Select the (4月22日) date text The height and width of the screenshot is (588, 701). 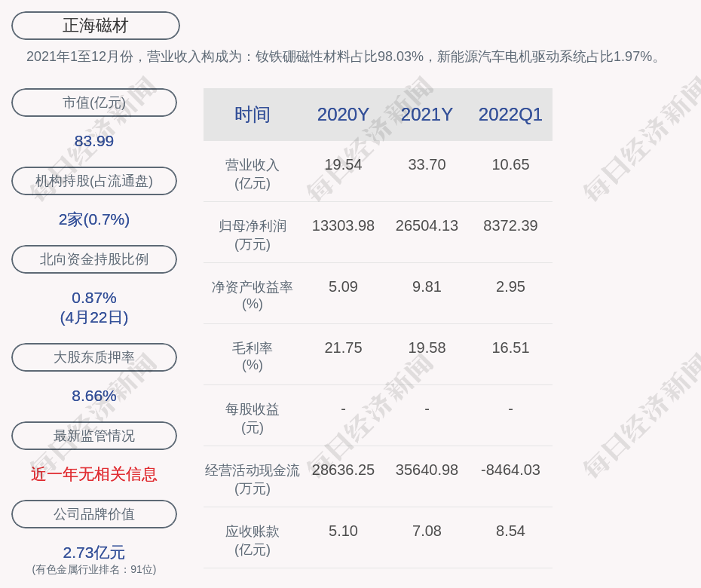pos(94,317)
